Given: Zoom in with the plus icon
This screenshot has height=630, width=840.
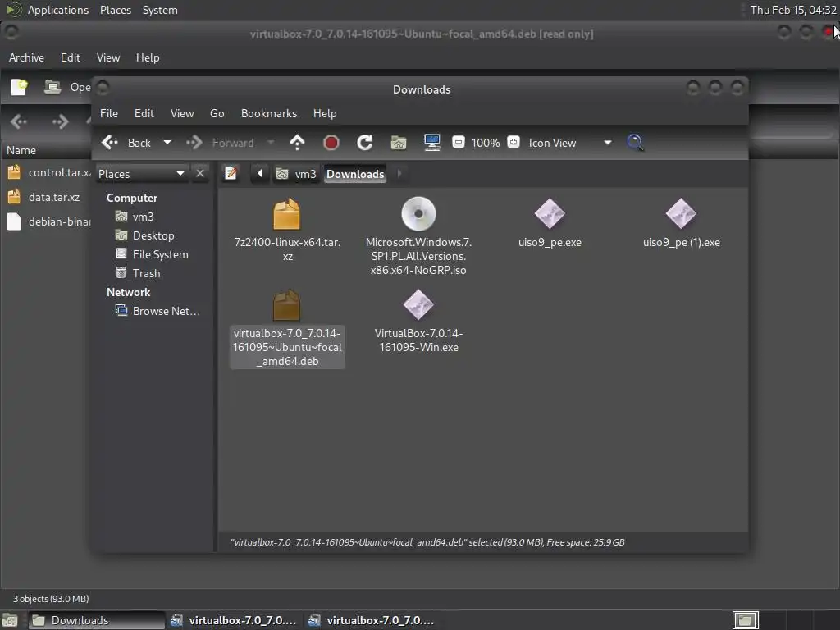Looking at the screenshot, I should coord(514,142).
